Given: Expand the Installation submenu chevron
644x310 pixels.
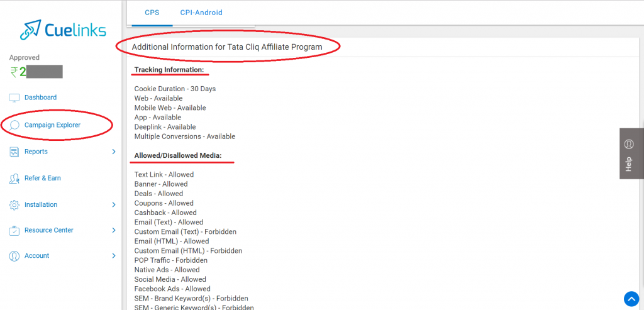Looking at the screenshot, I should [x=114, y=204].
